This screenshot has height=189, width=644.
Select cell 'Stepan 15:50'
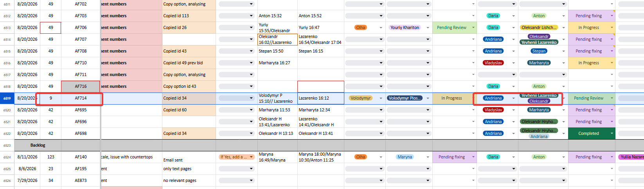click(x=277, y=51)
